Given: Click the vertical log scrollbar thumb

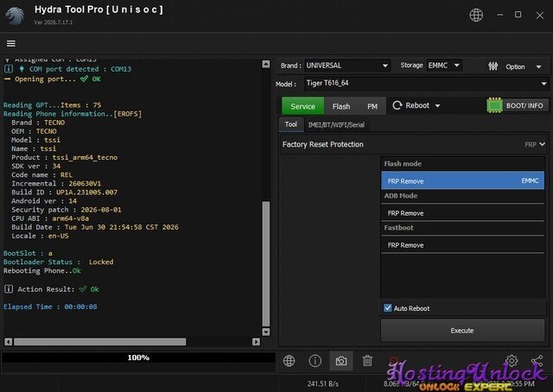Looking at the screenshot, I should tap(266, 263).
